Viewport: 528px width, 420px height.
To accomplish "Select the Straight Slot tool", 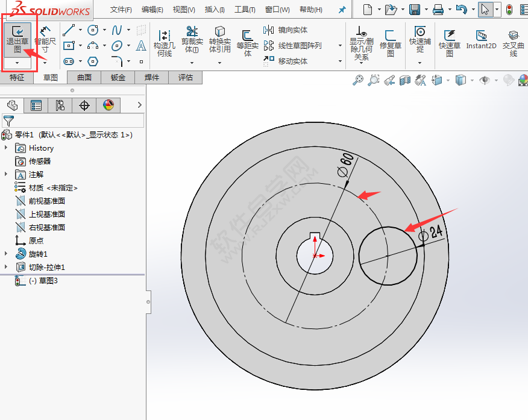I will point(69,61).
